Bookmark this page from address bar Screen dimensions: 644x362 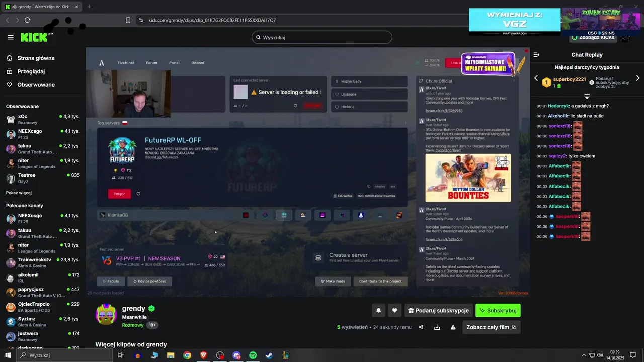click(x=128, y=20)
